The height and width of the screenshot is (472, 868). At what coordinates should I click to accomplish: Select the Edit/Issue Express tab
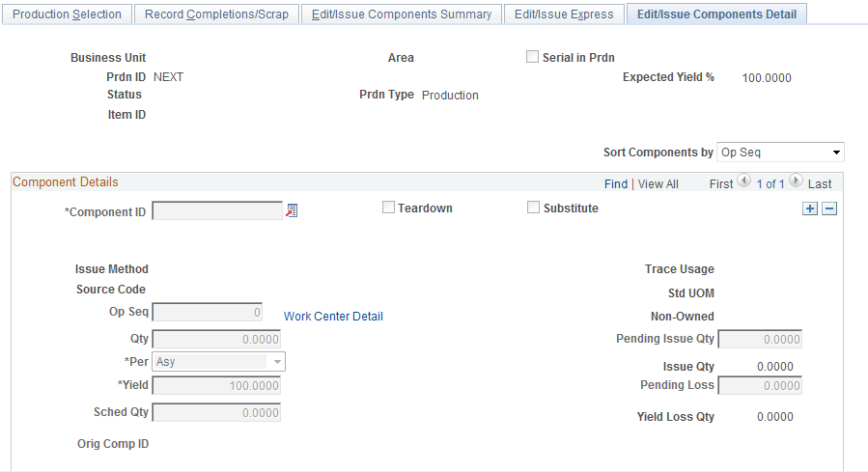564,14
